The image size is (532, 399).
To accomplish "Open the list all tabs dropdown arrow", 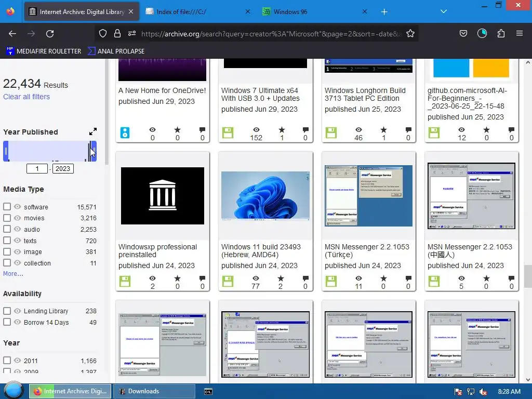I will [444, 11].
